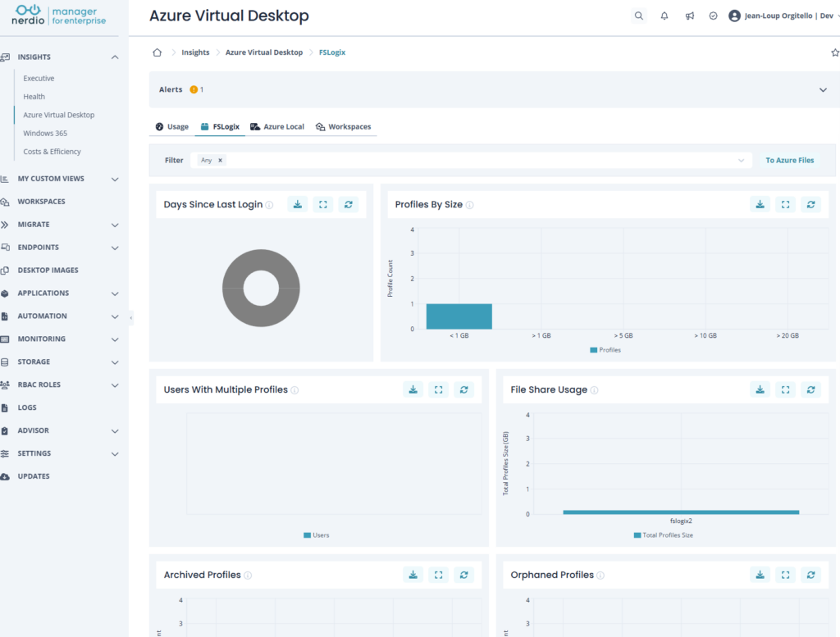This screenshot has width=840, height=637.
Task: Expand the Storage sidebar section
Action: point(115,362)
